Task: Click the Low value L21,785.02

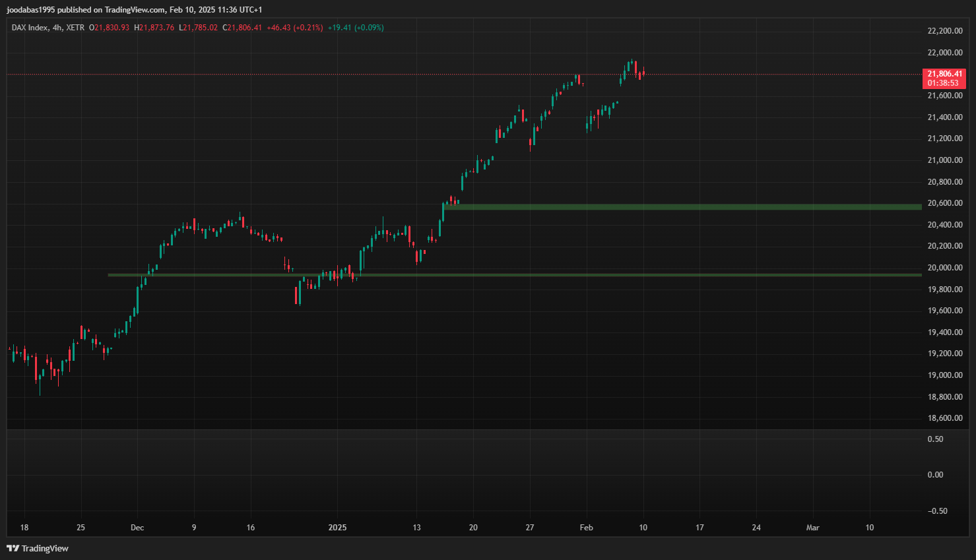Action: point(199,28)
